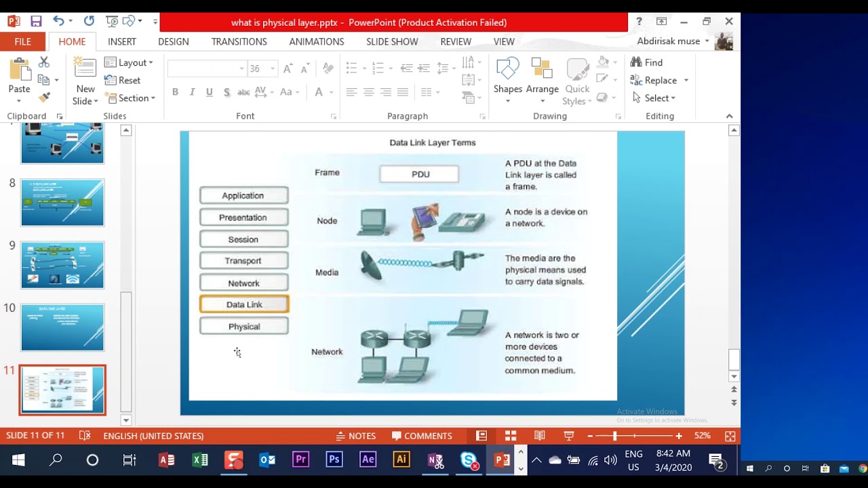This screenshot has height=488, width=868.
Task: Click the Cut scissors icon
Action: (44, 62)
